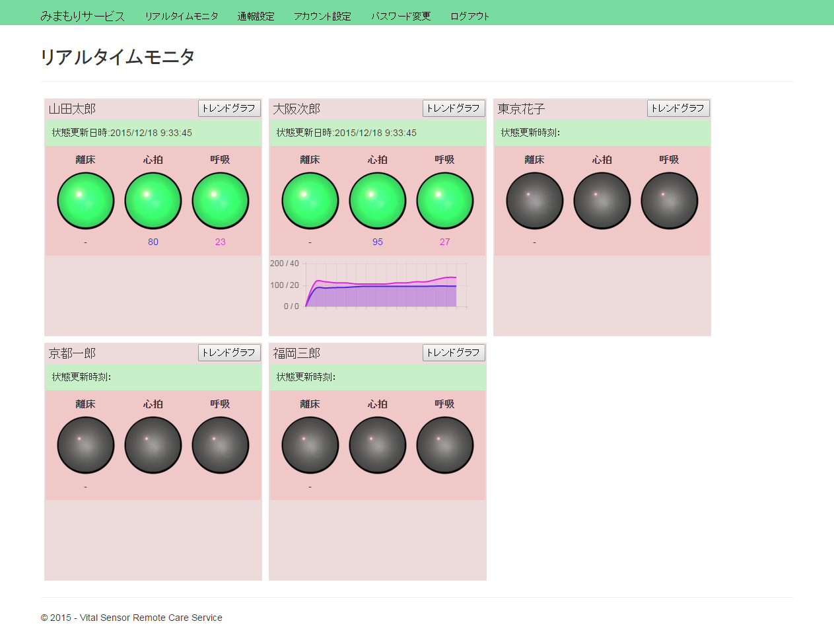Click 福岡三郎's gray 離床 indicator lamp
Image resolution: width=834 pixels, height=644 pixels.
click(x=310, y=445)
